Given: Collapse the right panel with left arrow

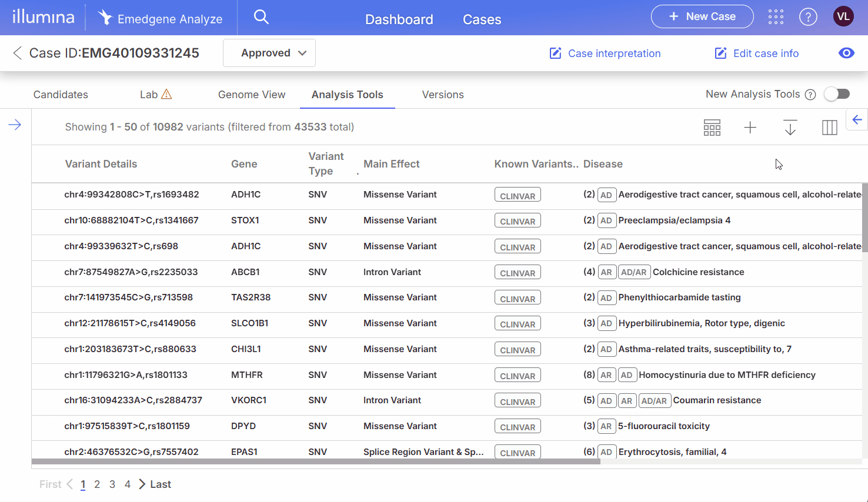Looking at the screenshot, I should pos(857,120).
